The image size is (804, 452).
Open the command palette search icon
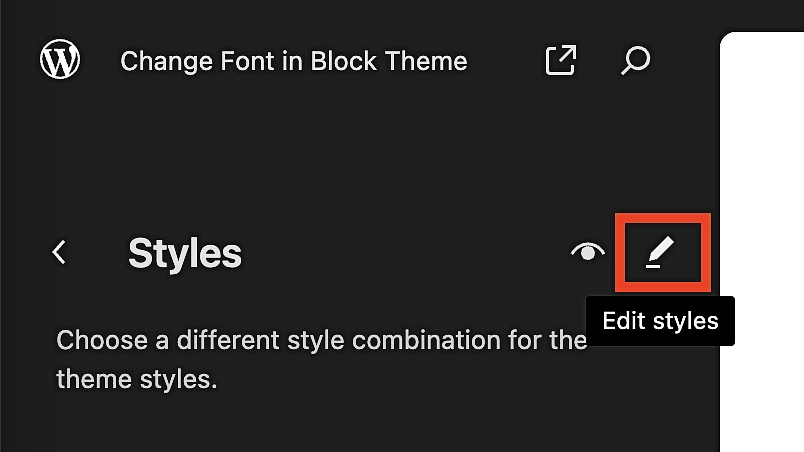click(x=636, y=60)
